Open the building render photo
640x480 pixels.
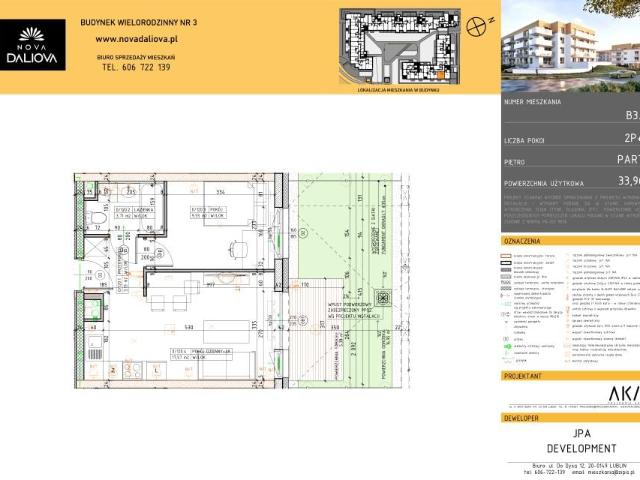click(571, 46)
